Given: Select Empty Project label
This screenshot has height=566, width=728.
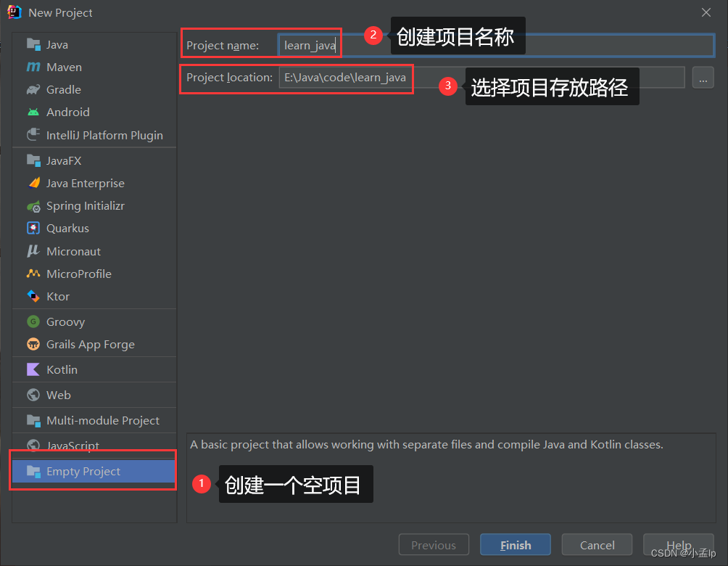Looking at the screenshot, I should [83, 471].
